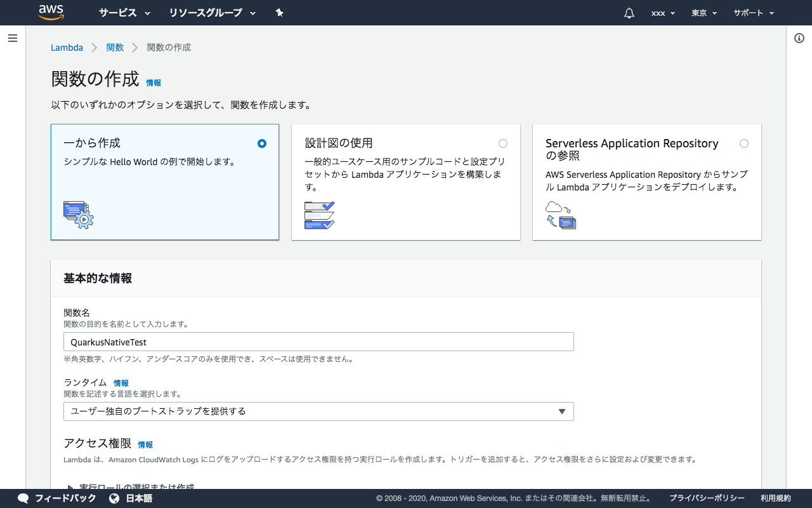Click the globe icon next to 日本語
The image size is (812, 508).
click(115, 498)
